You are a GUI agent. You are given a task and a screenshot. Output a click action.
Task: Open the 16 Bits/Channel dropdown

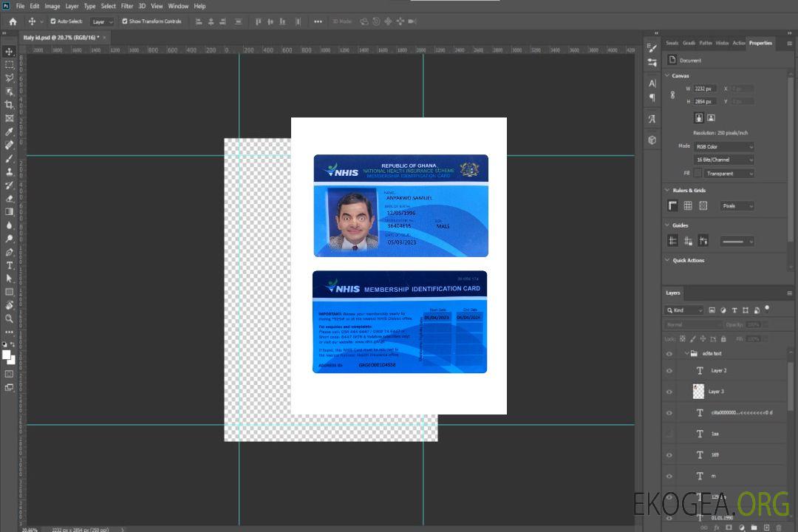tap(723, 160)
